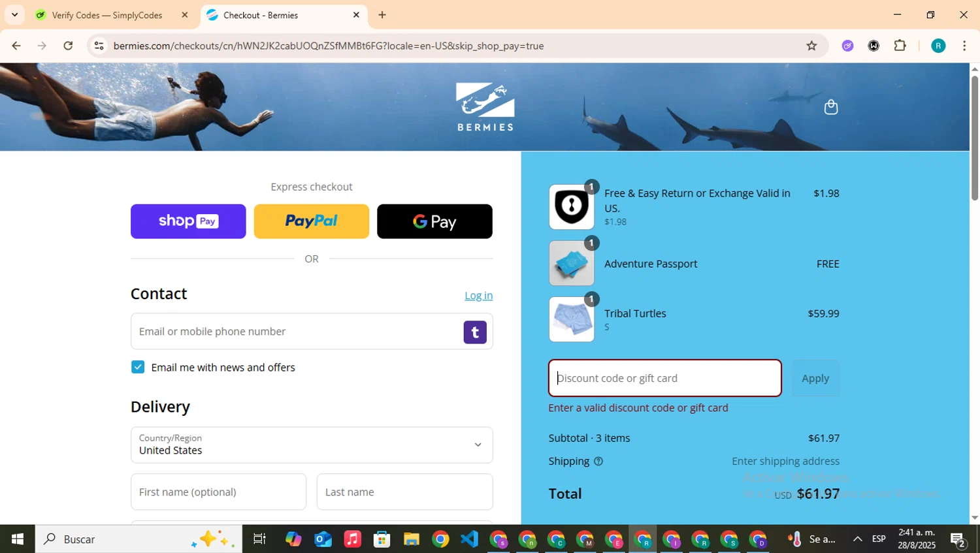
Task: Click the Adventure Passport product thumbnail
Action: click(572, 263)
